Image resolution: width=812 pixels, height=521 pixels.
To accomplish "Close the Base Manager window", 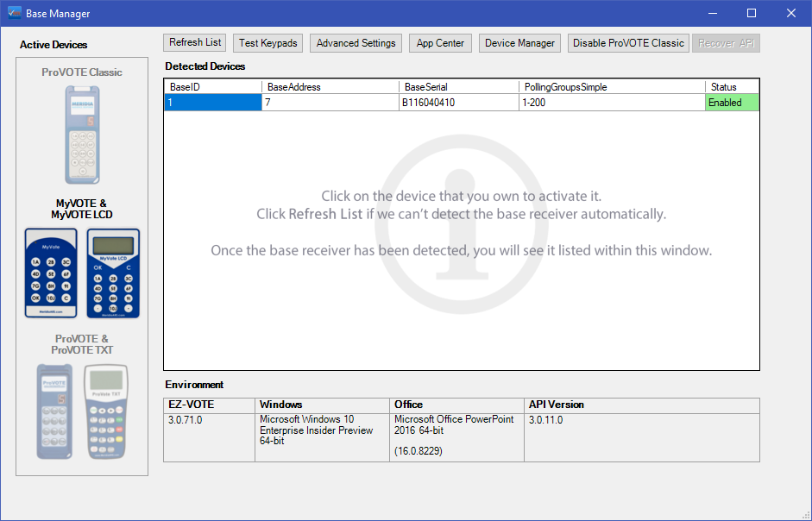I will click(x=790, y=13).
